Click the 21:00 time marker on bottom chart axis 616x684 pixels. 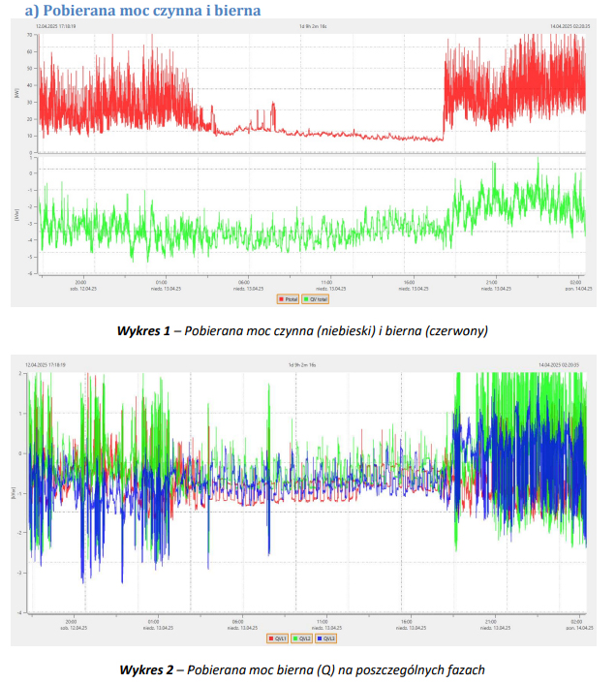[490, 621]
